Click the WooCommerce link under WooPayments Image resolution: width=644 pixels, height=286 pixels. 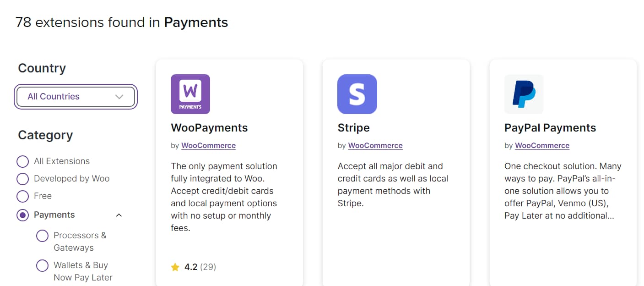(x=208, y=145)
